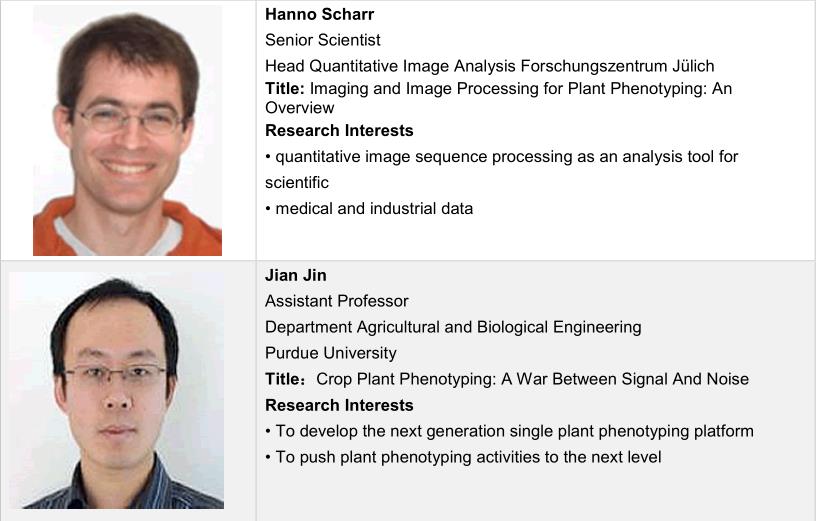The image size is (817, 521).
Task: Click the next generation phenotyping platform bullet
Action: coord(510,431)
